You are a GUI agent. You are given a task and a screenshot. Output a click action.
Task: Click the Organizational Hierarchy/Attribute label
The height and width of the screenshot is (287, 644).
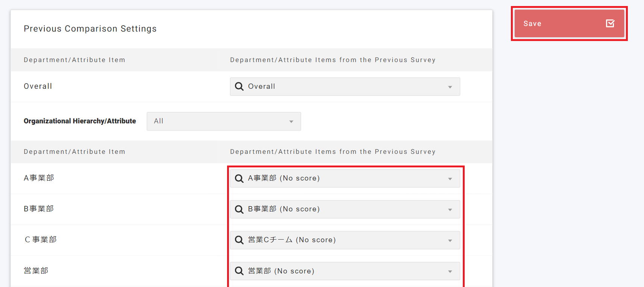tap(80, 121)
